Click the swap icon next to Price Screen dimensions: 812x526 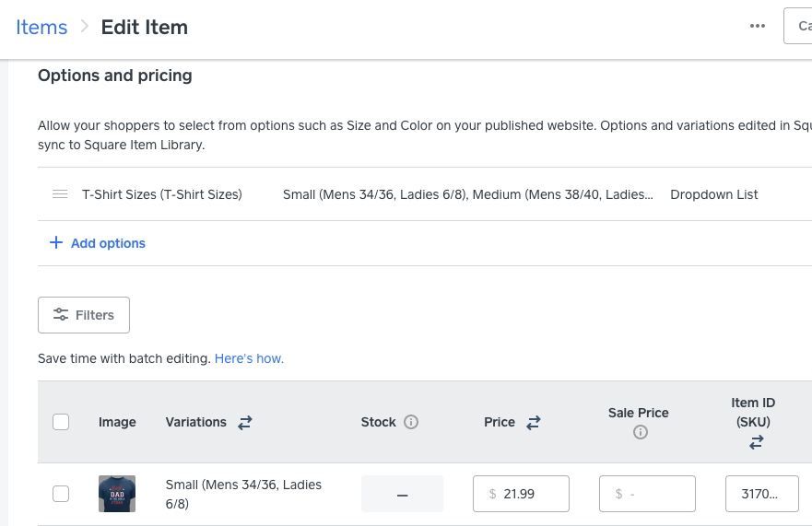[534, 422]
